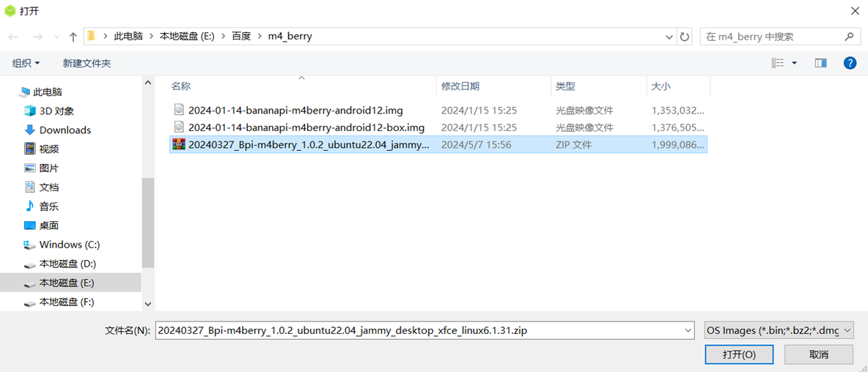868x372 pixels.
Task: Click 此电脑 in the address breadcrumb
Action: click(128, 37)
